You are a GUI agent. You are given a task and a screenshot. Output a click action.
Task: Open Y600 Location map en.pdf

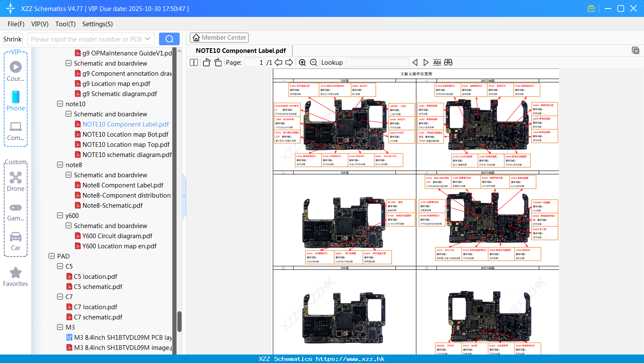119,246
